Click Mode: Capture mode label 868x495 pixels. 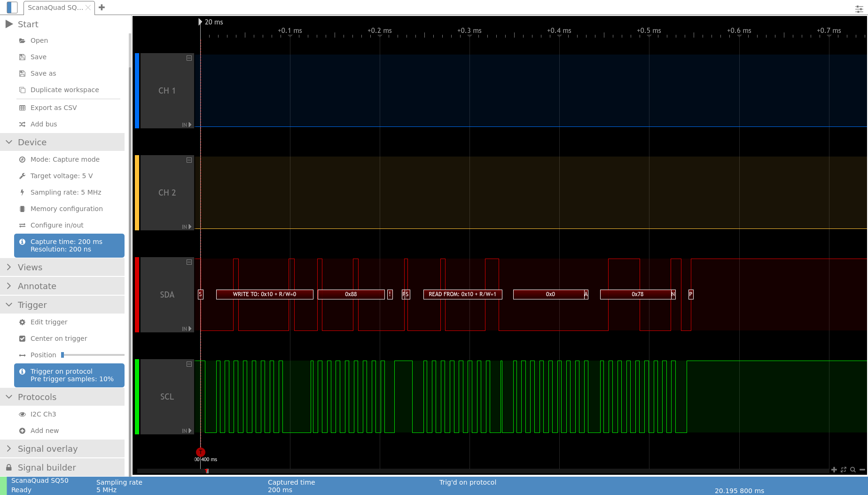[x=65, y=159]
